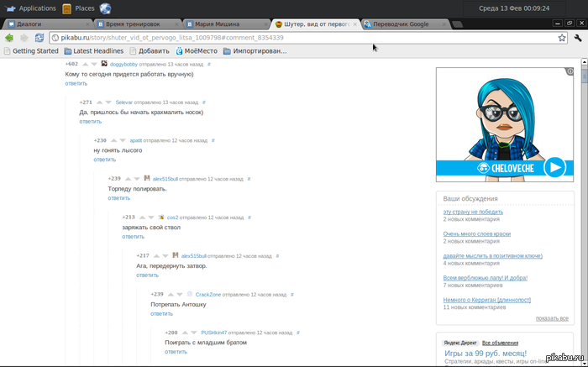
Task: Open the Applications menu
Action: point(30,8)
